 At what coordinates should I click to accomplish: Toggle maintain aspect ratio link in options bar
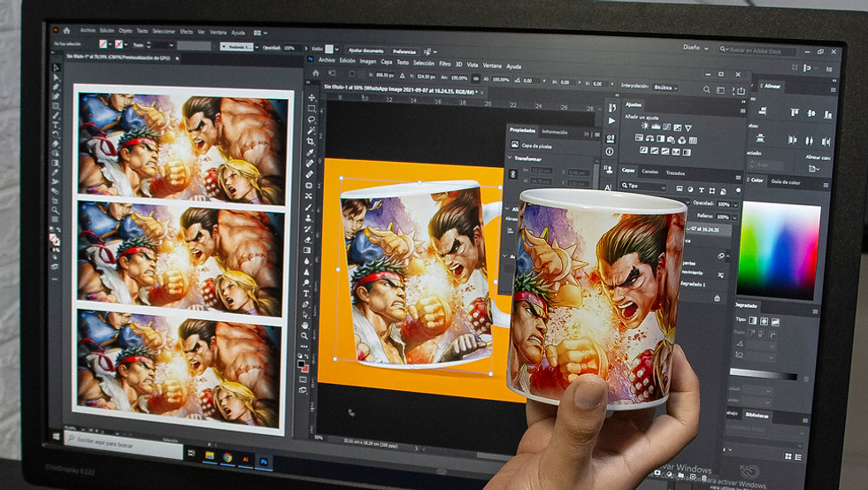coord(475,79)
